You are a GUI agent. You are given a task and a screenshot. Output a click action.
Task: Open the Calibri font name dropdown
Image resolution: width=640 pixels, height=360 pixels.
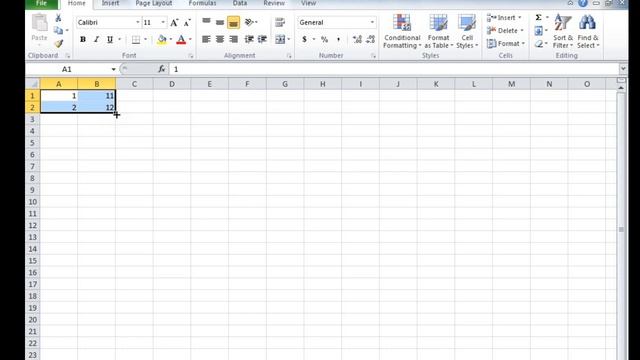coord(138,22)
